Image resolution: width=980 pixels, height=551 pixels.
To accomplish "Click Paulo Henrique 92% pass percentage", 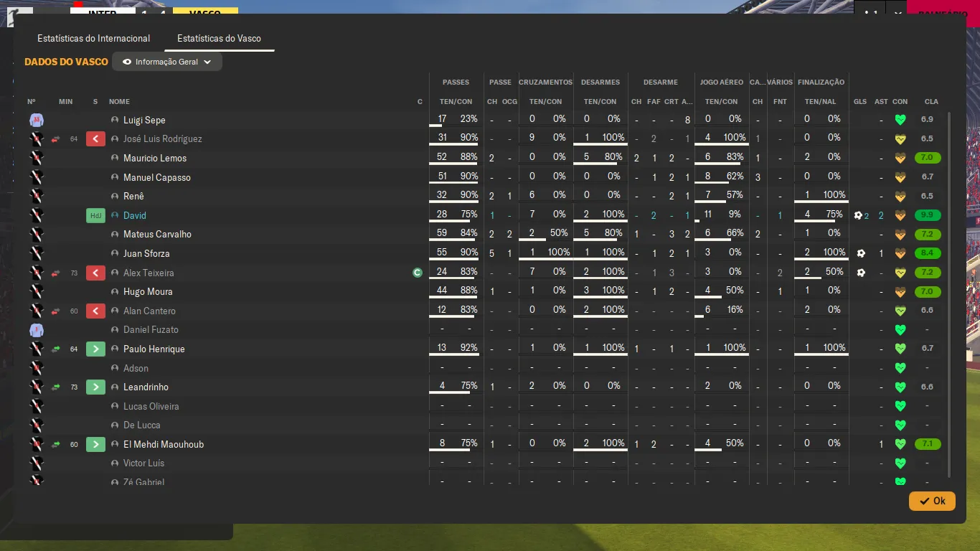I will tap(468, 348).
